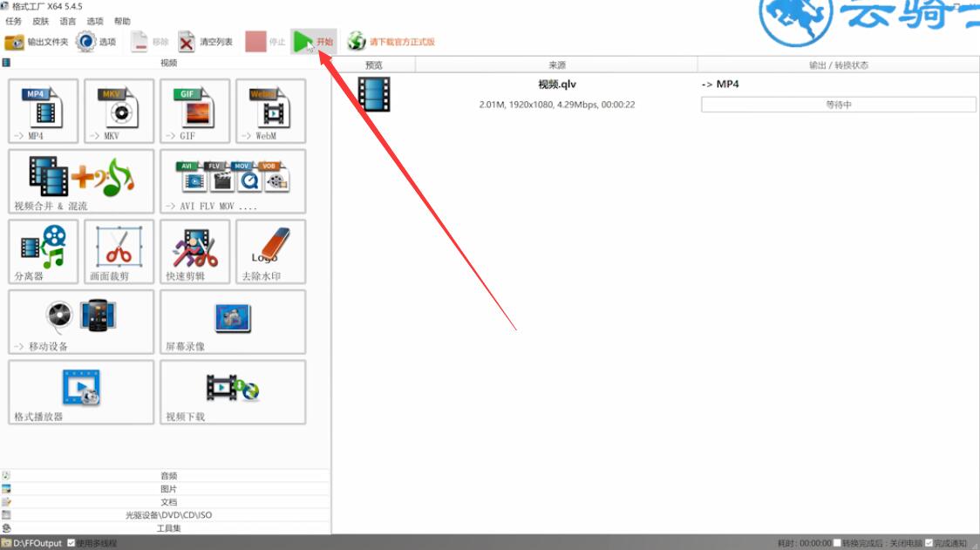Select the 视频.qlv film thumbnail
Image resolution: width=980 pixels, height=550 pixels.
[374, 94]
